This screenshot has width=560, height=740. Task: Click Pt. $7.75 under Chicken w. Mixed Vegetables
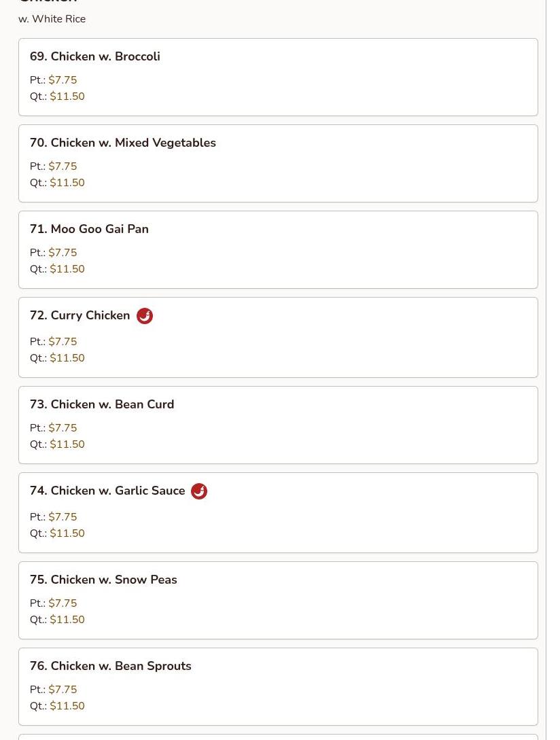(54, 166)
